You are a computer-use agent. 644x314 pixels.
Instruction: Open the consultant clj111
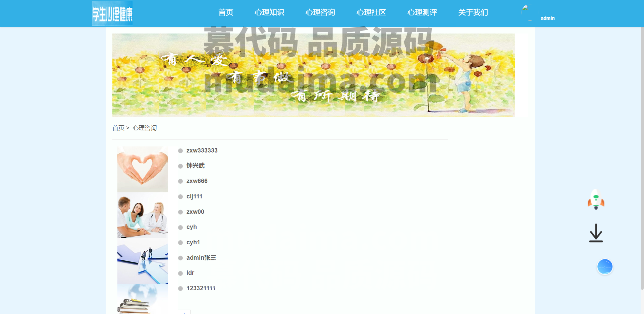point(194,196)
